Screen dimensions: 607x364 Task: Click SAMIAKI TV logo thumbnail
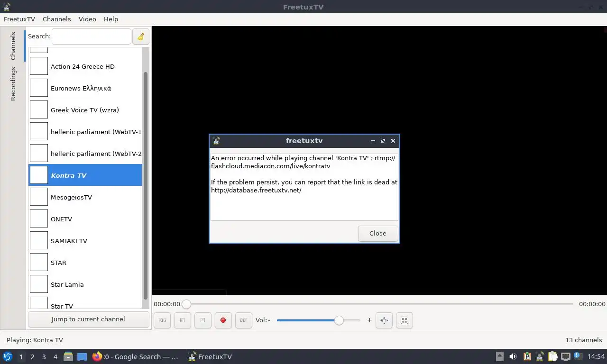click(39, 241)
